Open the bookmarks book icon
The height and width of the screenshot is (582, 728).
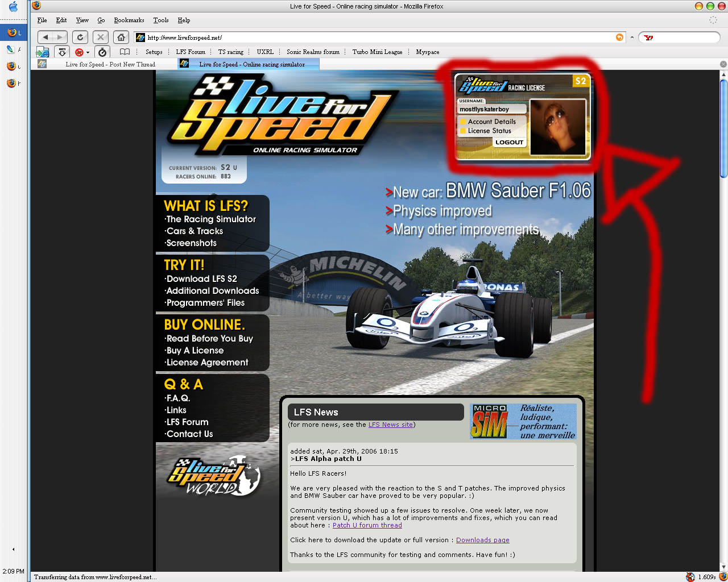point(125,52)
